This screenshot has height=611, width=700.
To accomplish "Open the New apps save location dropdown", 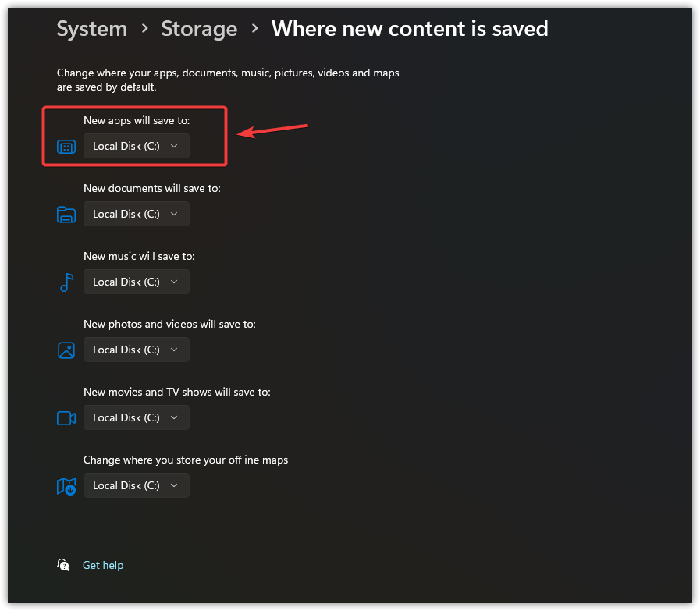I will tap(137, 146).
